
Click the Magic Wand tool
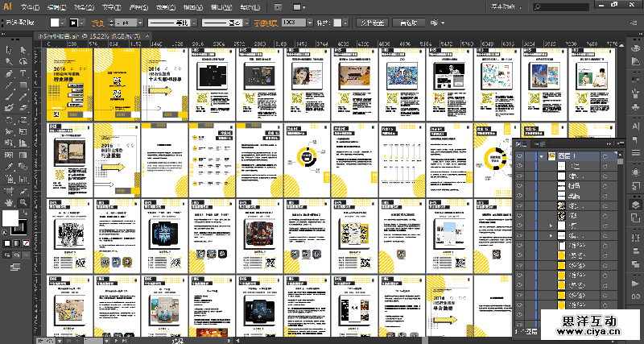point(8,61)
